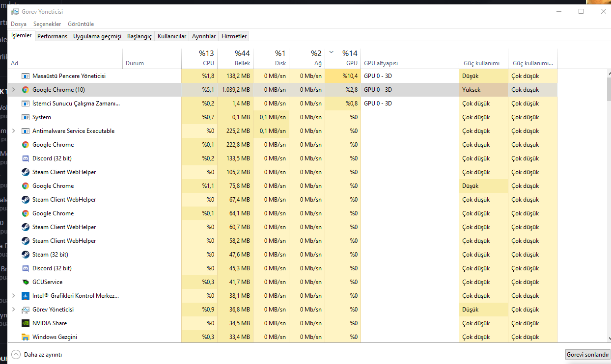The height and width of the screenshot is (364, 611).
Task: Click the 'Windows Gezgini' process name
Action: [x=55, y=337]
